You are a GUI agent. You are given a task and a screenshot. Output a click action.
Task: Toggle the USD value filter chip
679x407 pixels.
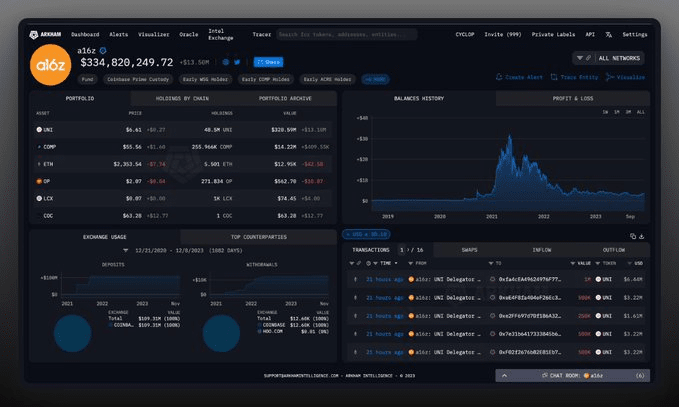click(x=366, y=235)
